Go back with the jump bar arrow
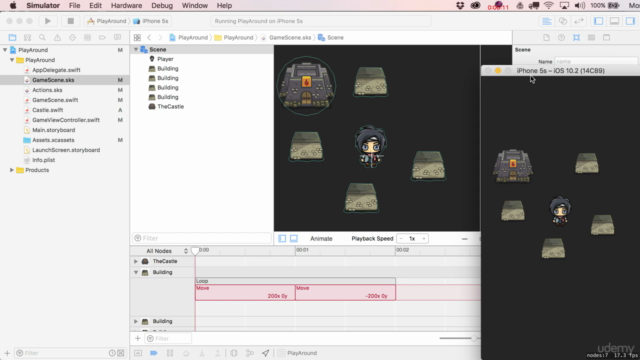Screen dimensions: 640x360 tap(149, 38)
